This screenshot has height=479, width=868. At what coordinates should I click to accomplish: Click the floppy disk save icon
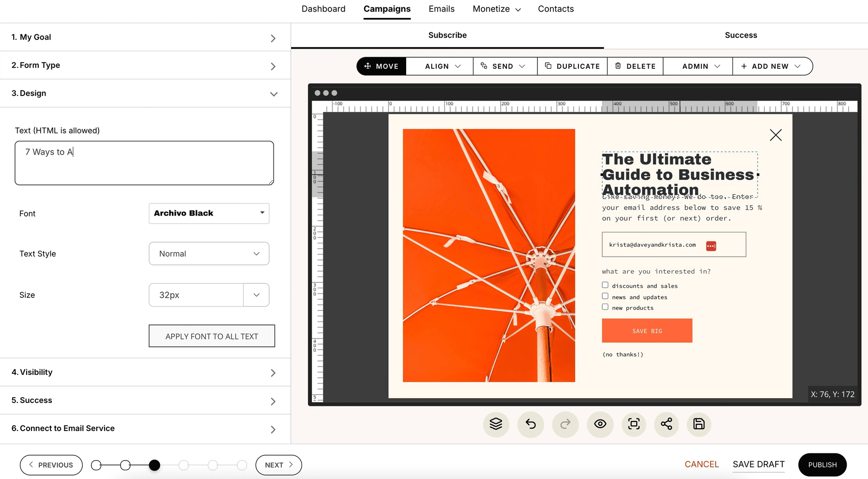point(699,424)
